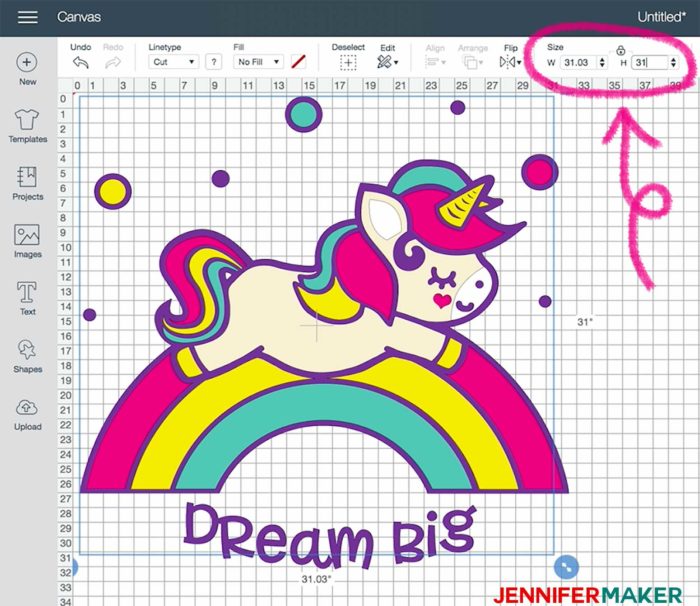This screenshot has height=606, width=700.
Task: Click the Untitled* project name
Action: click(x=661, y=17)
